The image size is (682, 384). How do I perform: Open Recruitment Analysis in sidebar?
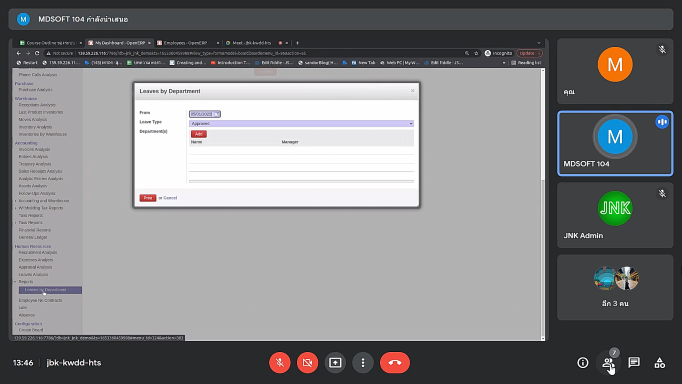tap(38, 252)
